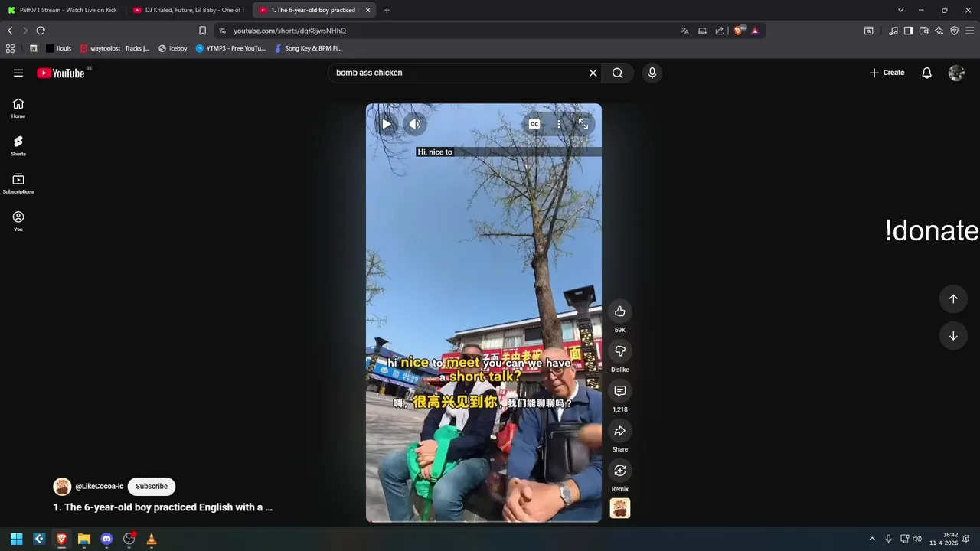Play the Shorts video
Image resolution: width=980 pixels, height=551 pixels.
pos(387,124)
